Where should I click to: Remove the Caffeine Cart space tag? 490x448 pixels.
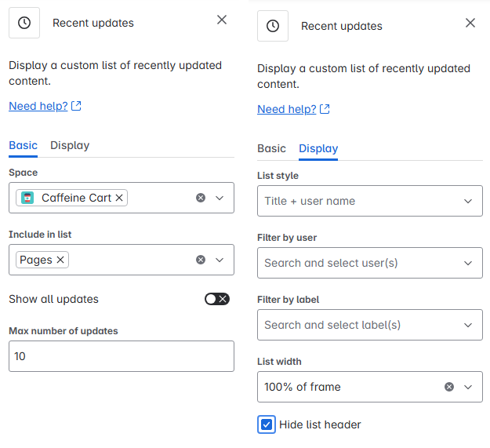click(119, 198)
